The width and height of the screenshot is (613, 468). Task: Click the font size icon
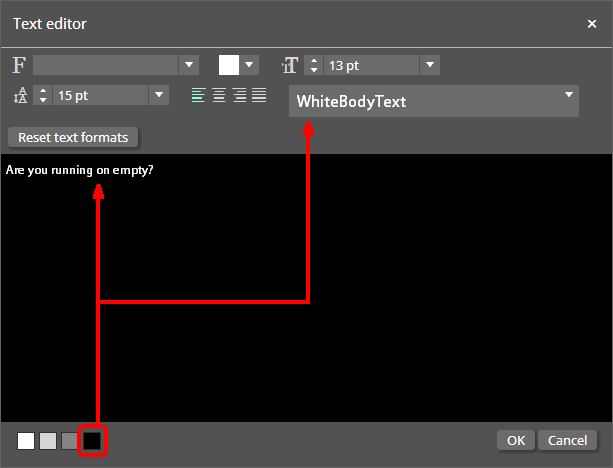290,65
